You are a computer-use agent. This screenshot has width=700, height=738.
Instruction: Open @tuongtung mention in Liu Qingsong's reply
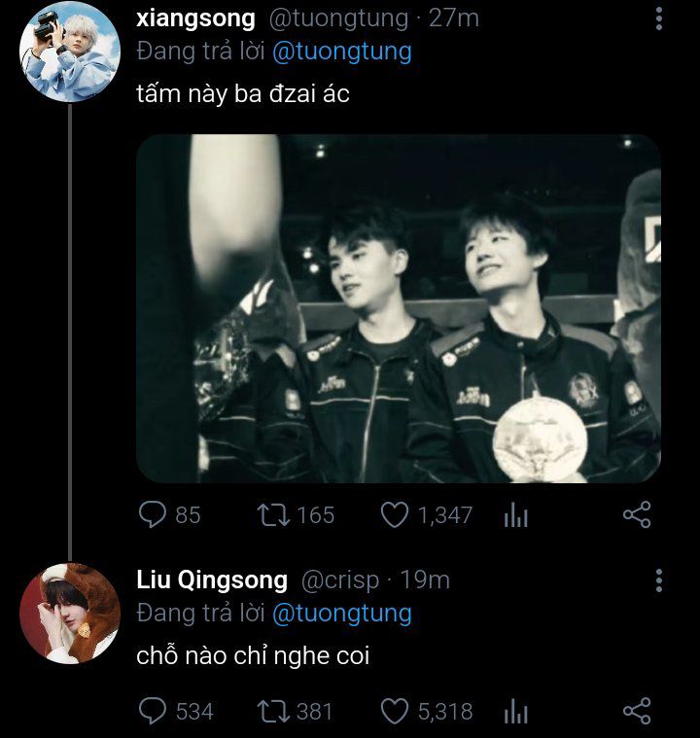[341, 613]
